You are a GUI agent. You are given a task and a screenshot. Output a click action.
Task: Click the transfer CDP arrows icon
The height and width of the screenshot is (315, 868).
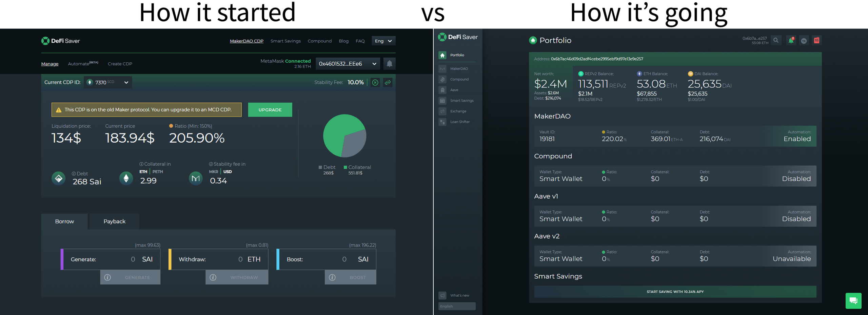[388, 82]
